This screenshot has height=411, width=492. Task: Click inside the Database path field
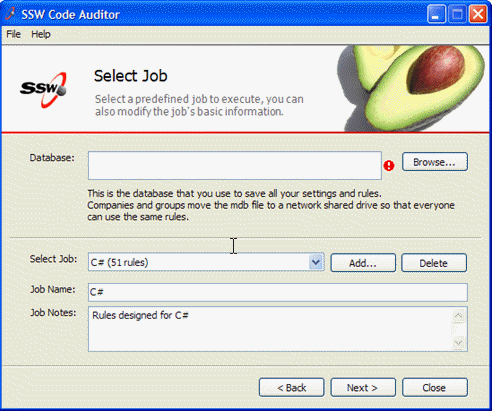point(235,165)
